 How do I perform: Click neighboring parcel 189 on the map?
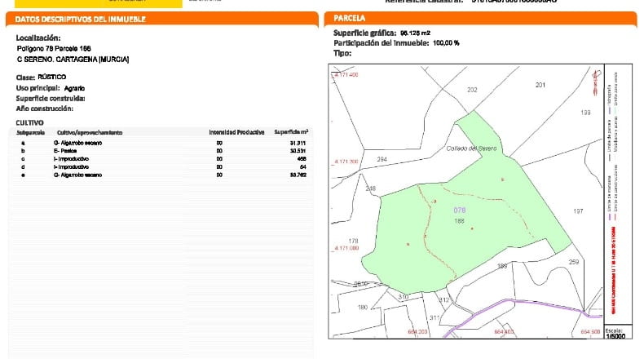pyautogui.click(x=502, y=266)
